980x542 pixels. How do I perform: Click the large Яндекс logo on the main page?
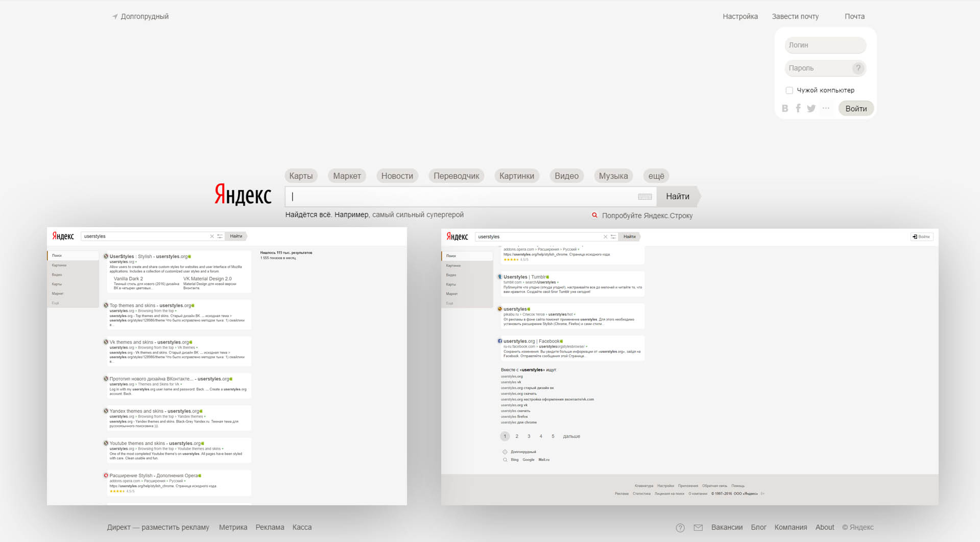(x=243, y=195)
